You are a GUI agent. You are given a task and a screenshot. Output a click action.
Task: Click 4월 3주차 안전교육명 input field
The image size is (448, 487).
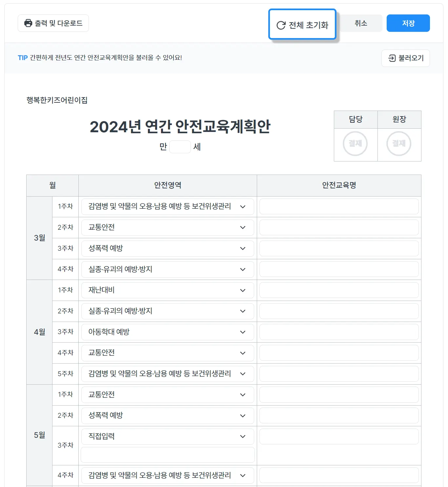pos(339,332)
